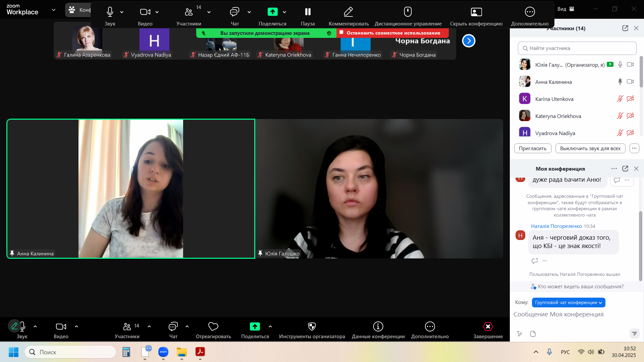Click the Звук microphone icon in the top sharing toolbar

point(110,12)
